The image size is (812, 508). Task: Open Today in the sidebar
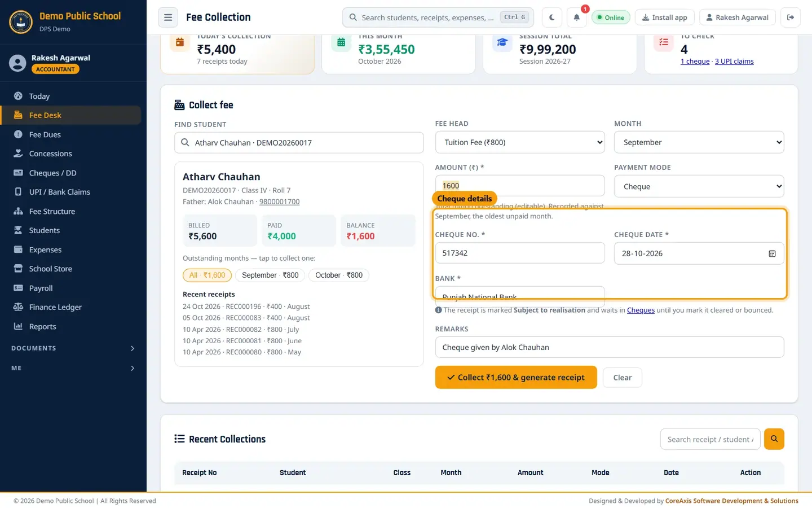coord(70,96)
